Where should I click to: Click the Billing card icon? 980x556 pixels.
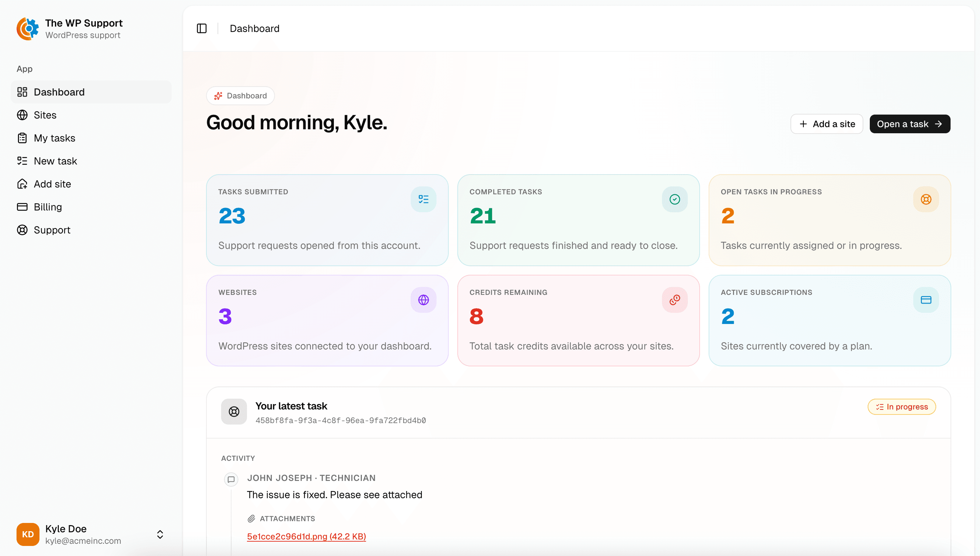coord(22,207)
